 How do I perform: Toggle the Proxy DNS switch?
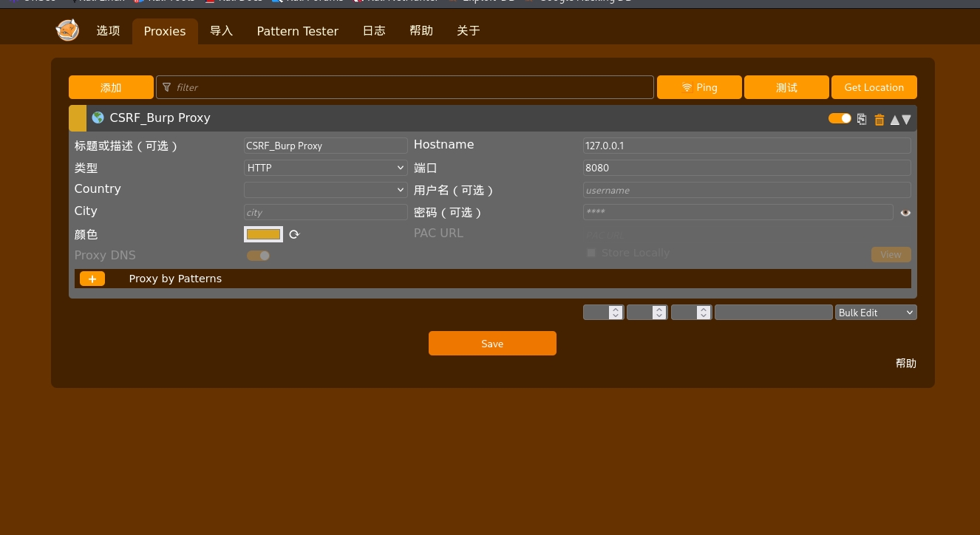[258, 256]
